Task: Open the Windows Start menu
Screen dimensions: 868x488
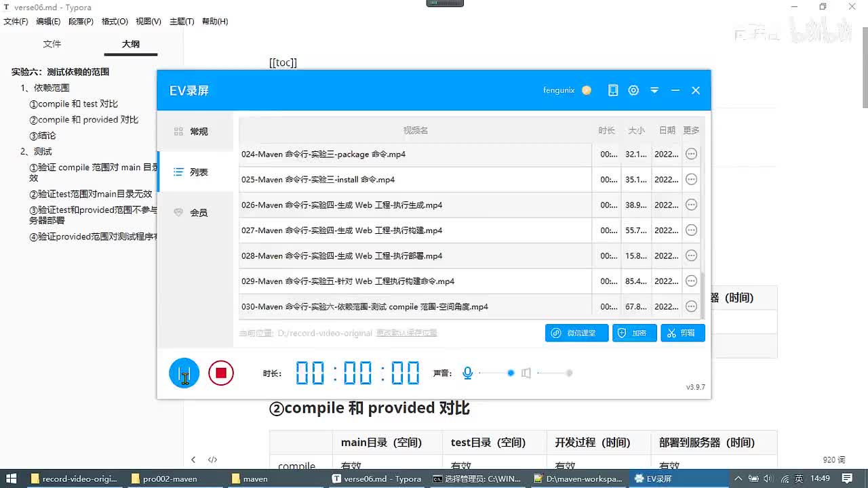Action: (12, 479)
